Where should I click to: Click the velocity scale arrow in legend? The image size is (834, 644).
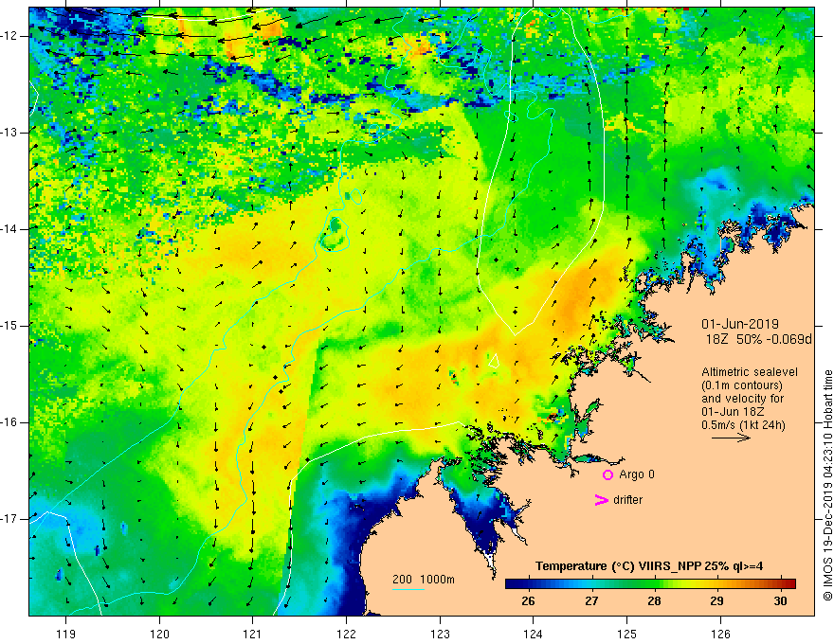click(731, 438)
